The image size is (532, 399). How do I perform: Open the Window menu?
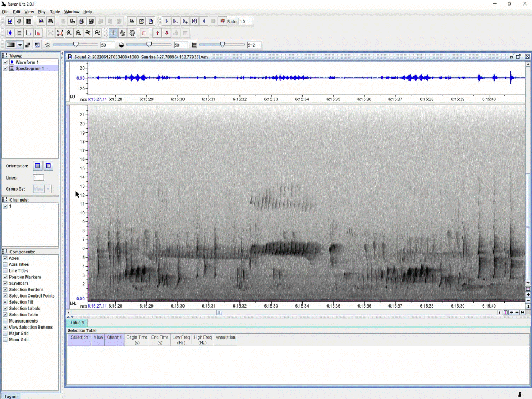71,12
